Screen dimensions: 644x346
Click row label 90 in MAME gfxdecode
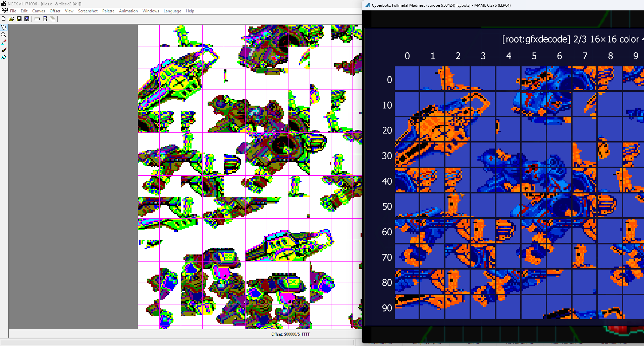click(x=387, y=308)
